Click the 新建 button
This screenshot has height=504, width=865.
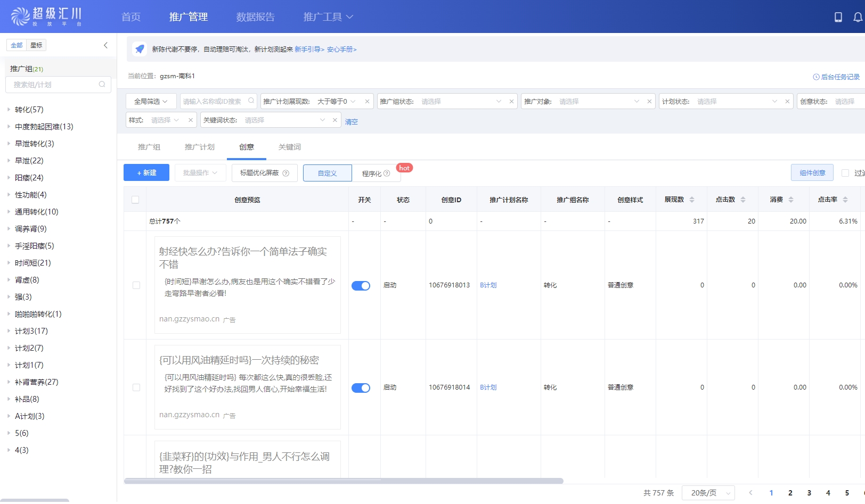pos(146,172)
